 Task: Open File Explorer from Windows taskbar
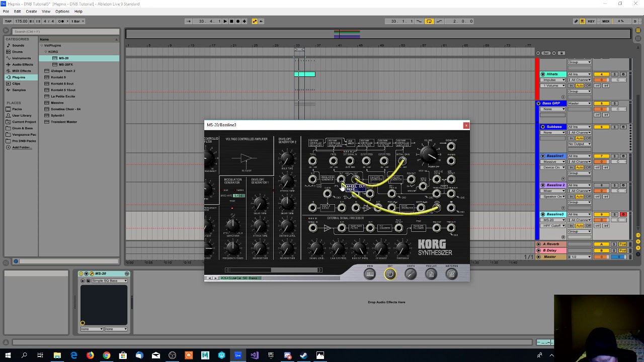57,355
